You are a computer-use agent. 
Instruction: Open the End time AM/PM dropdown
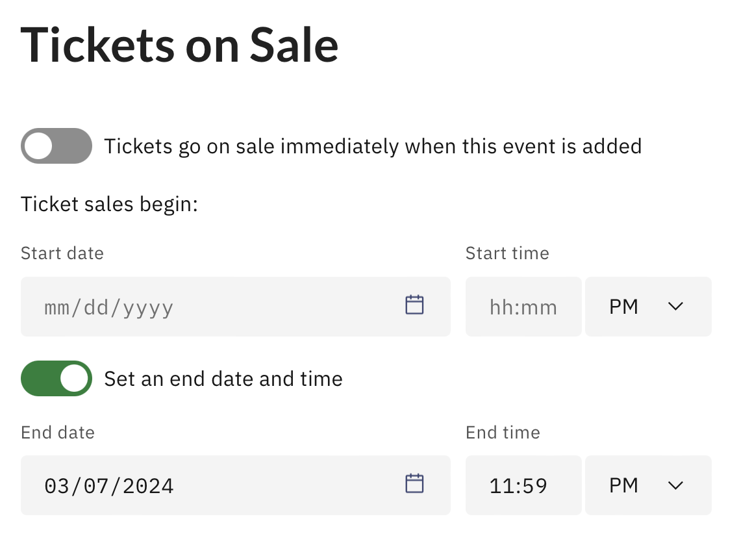pyautogui.click(x=647, y=485)
